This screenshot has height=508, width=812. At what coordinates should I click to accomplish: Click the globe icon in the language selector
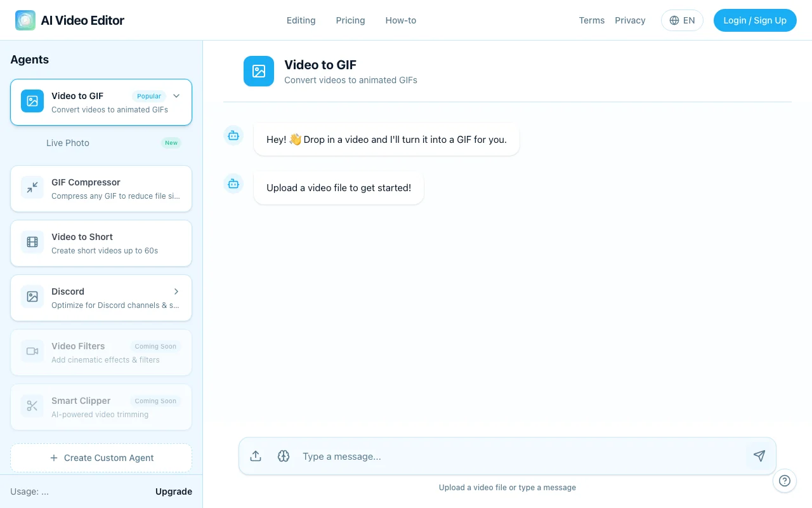click(x=674, y=20)
